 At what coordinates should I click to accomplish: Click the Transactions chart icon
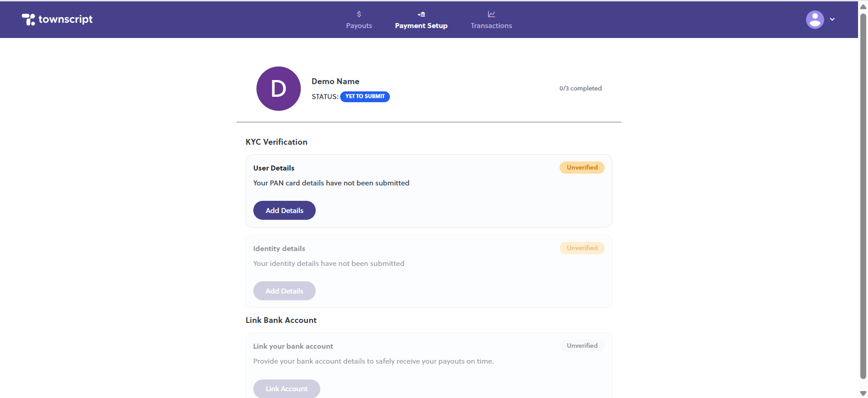click(491, 14)
